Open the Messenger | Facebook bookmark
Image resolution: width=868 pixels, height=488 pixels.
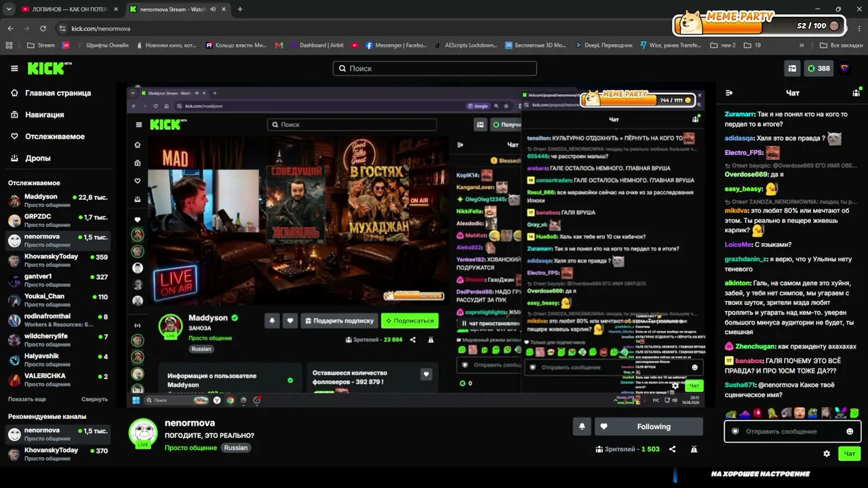(x=397, y=45)
